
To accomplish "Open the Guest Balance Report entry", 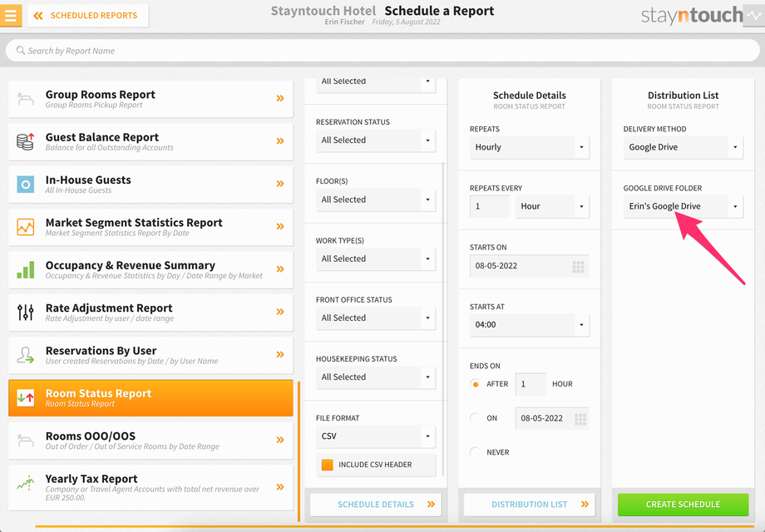I will tap(151, 141).
